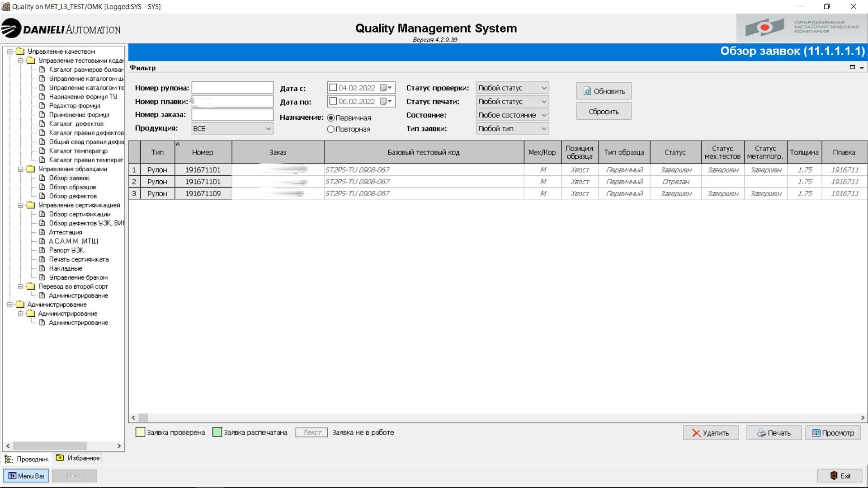Screen dimensions: 868x488
Task: Enable the Дата по checkbox
Action: (x=333, y=101)
